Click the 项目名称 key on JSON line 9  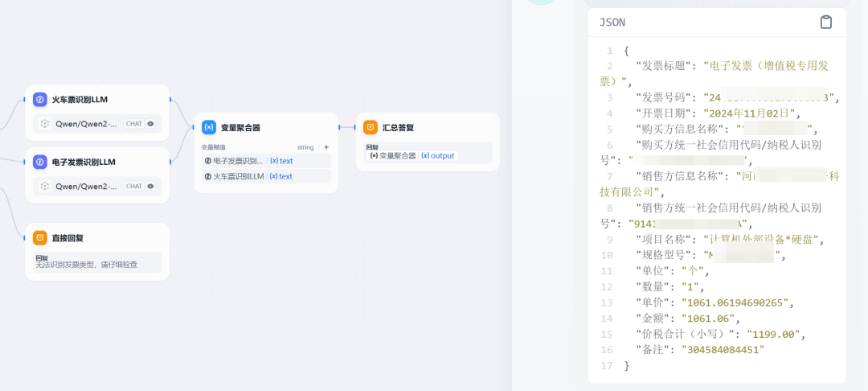click(665, 240)
